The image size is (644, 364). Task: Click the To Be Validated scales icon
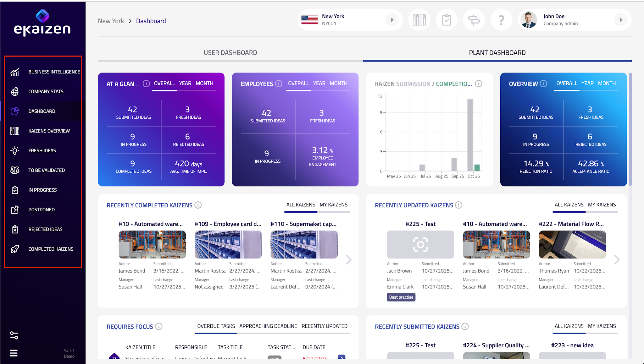pos(15,170)
